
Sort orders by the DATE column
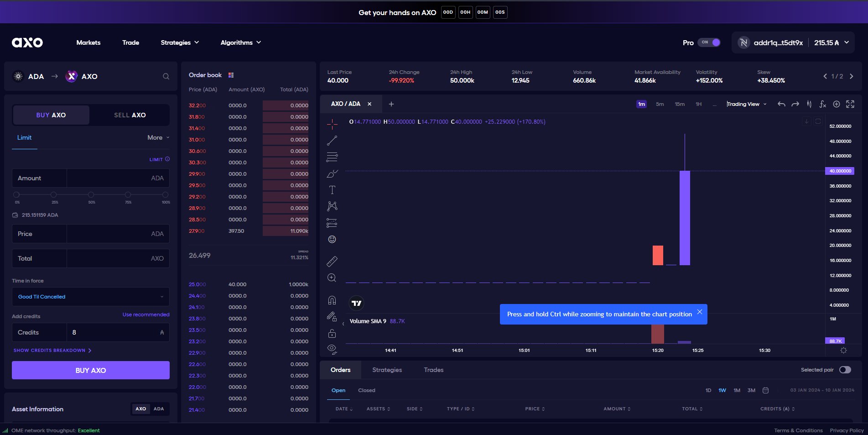point(344,409)
